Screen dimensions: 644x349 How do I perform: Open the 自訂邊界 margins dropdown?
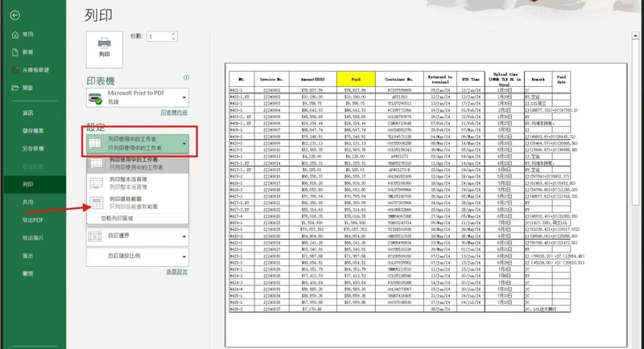pyautogui.click(x=184, y=236)
